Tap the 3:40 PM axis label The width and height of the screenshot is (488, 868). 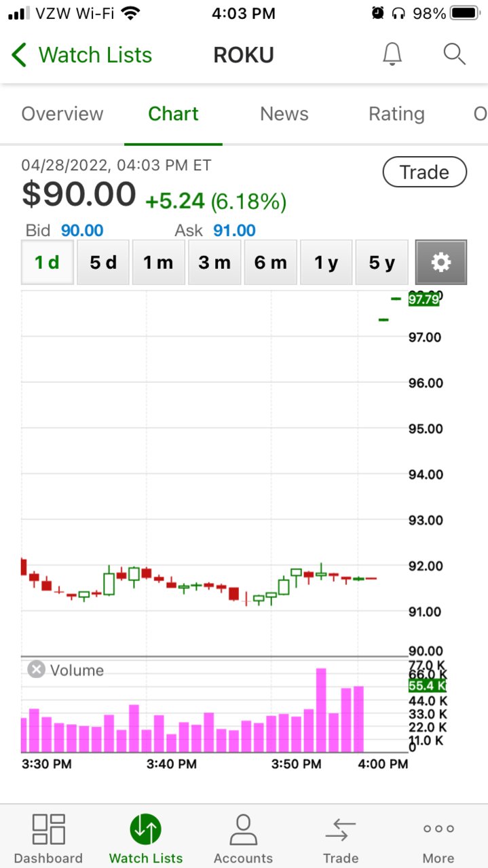[172, 763]
